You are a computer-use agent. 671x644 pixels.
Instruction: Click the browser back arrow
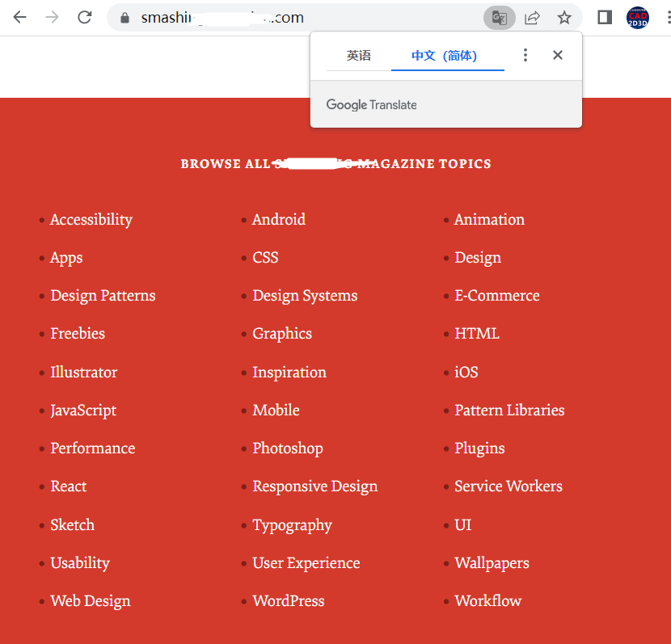[19, 17]
